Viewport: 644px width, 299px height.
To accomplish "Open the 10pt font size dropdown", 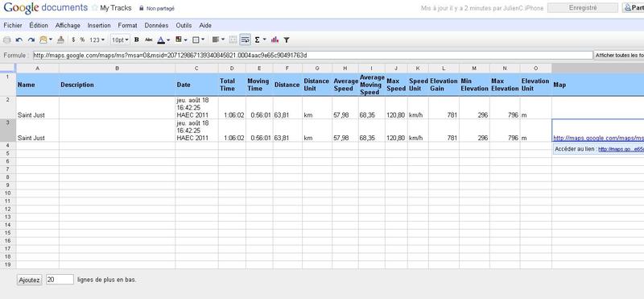I will [x=120, y=40].
